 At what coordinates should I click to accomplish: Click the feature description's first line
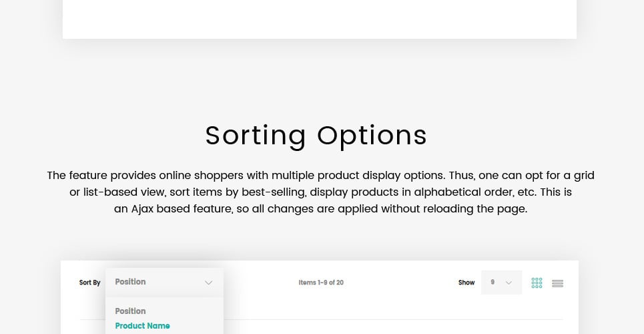click(x=320, y=176)
